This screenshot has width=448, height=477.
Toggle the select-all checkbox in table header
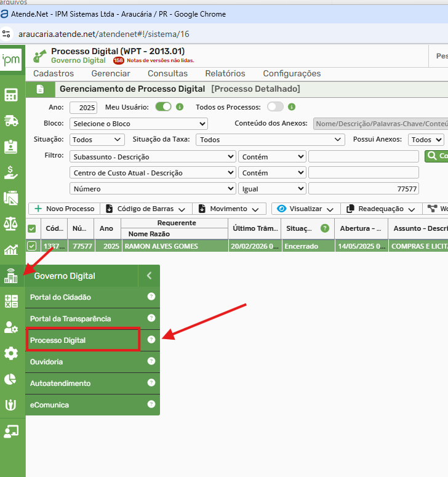(x=32, y=228)
